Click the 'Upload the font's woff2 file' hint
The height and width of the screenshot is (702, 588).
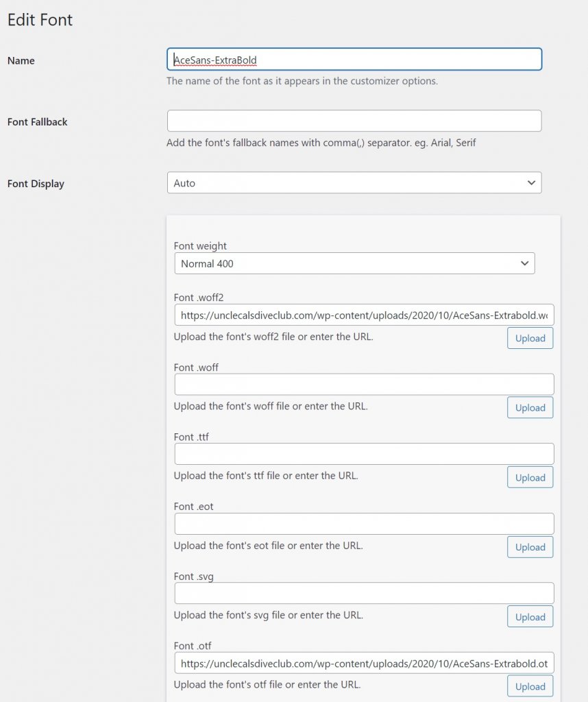tap(273, 336)
